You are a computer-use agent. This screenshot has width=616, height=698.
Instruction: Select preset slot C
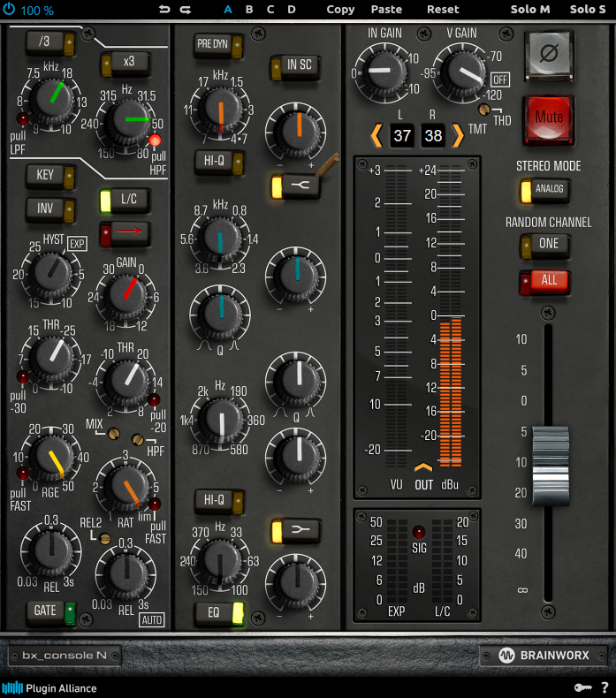click(270, 10)
